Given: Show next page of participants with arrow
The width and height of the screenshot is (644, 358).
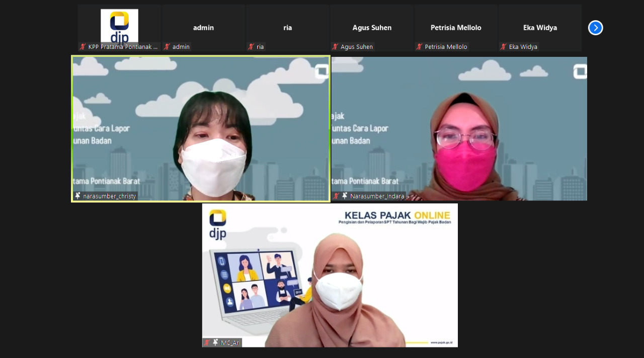Looking at the screenshot, I should point(595,28).
